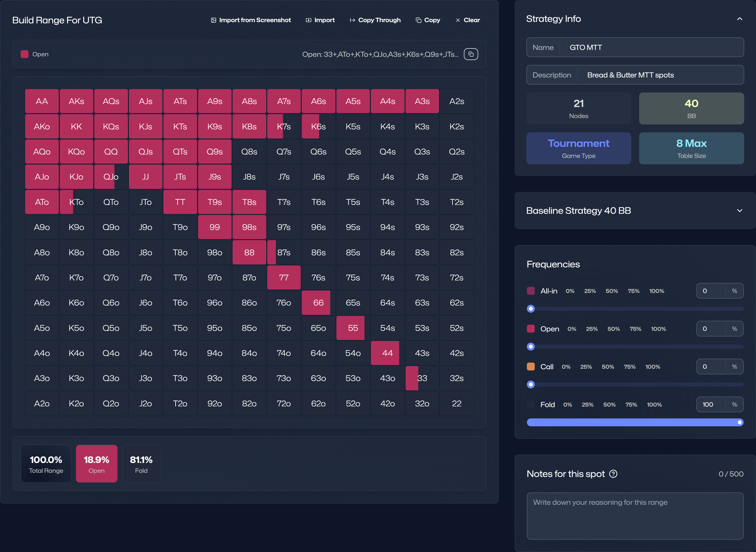The height and width of the screenshot is (552, 756).
Task: Collapse the Strategy Info panel
Action: (740, 19)
